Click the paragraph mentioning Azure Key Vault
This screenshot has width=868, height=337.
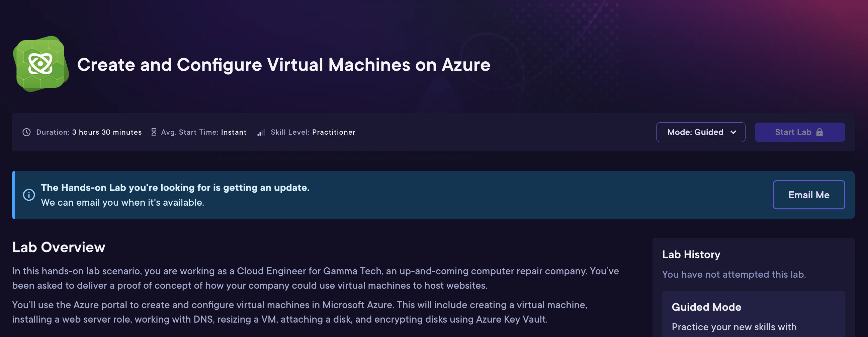[x=299, y=312]
